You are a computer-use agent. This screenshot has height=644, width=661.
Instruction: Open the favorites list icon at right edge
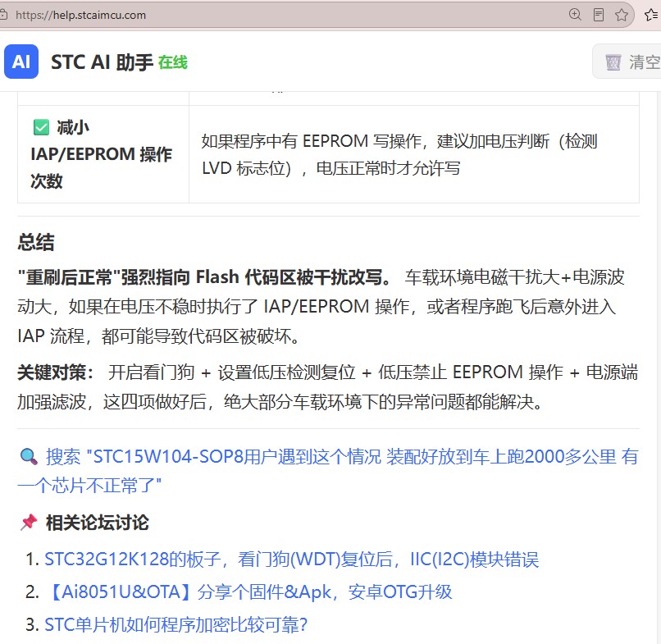[651, 16]
